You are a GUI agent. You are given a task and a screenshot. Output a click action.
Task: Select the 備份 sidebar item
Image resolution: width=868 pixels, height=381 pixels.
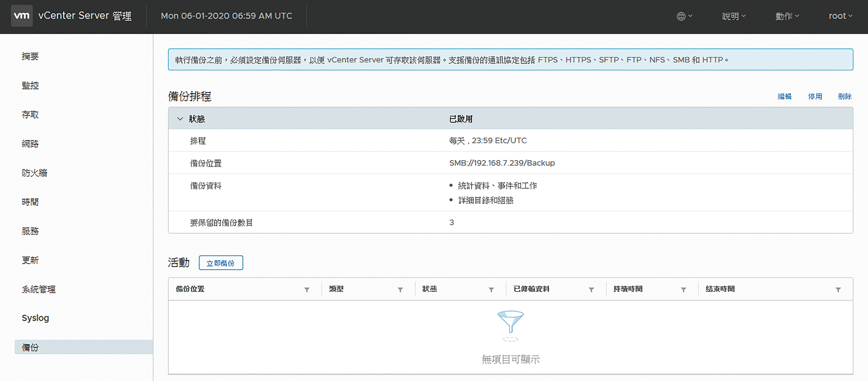pyautogui.click(x=84, y=347)
